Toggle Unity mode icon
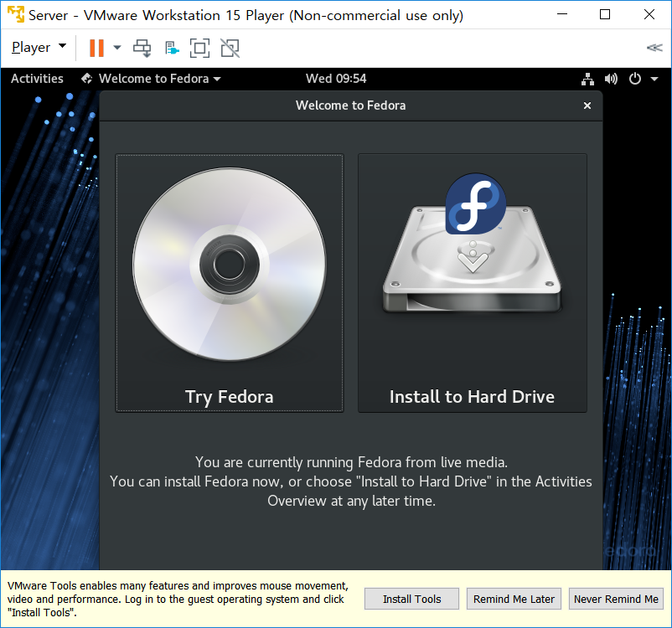 (230, 48)
